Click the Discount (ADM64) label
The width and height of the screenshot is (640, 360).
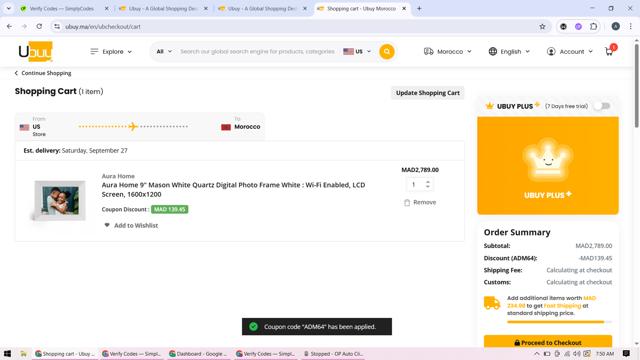tap(510, 258)
